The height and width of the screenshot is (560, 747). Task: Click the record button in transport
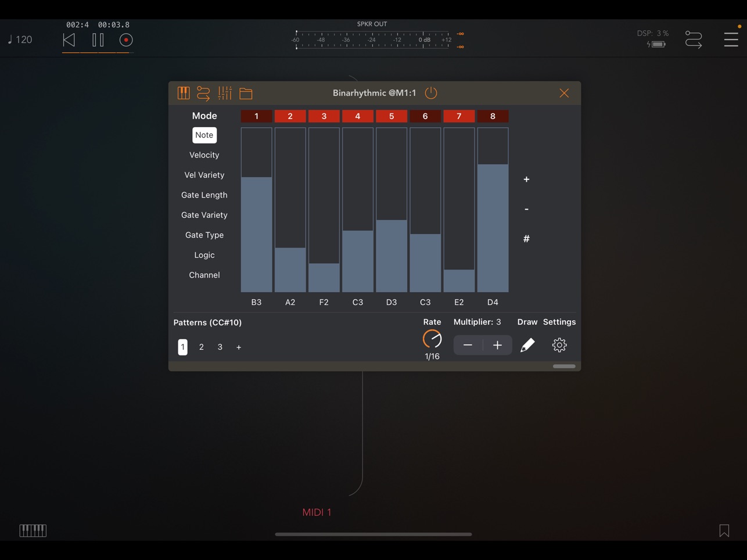126,40
